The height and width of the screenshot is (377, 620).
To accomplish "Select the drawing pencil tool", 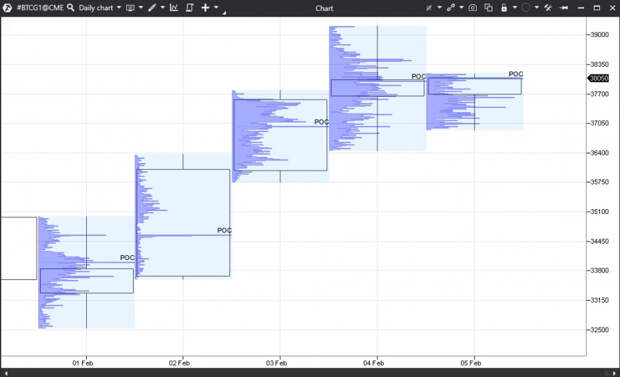I will click(x=152, y=8).
